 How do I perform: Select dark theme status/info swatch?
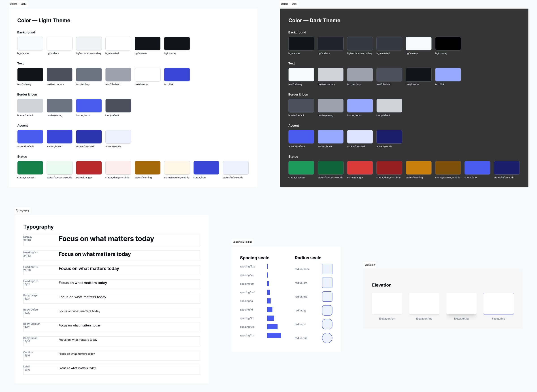tap(477, 168)
